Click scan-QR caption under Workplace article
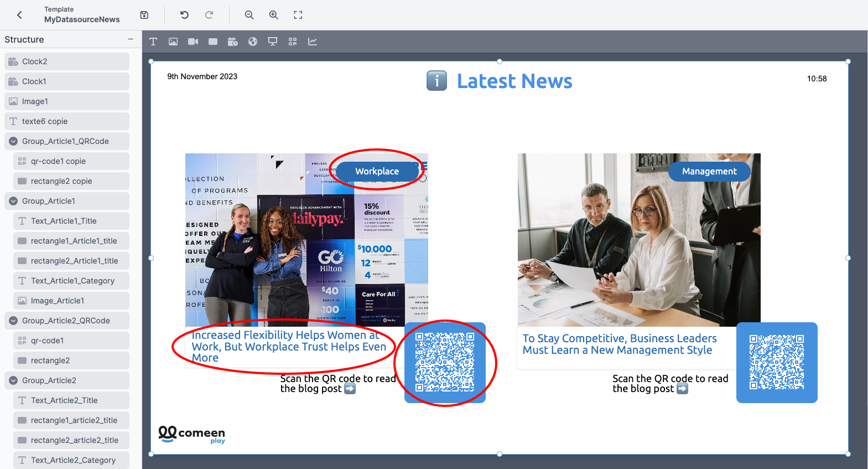 (x=338, y=383)
